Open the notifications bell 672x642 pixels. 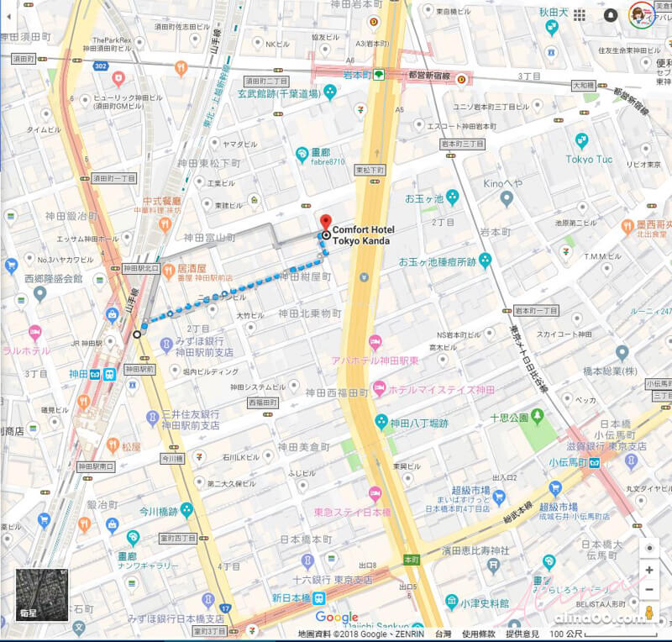click(611, 15)
